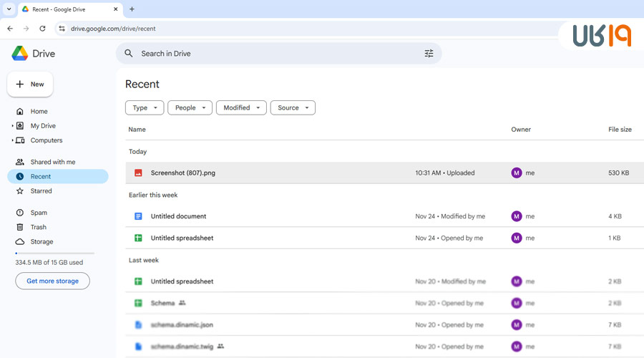The width and height of the screenshot is (644, 358).
Task: Click the browser back arrow
Action: (x=10, y=29)
